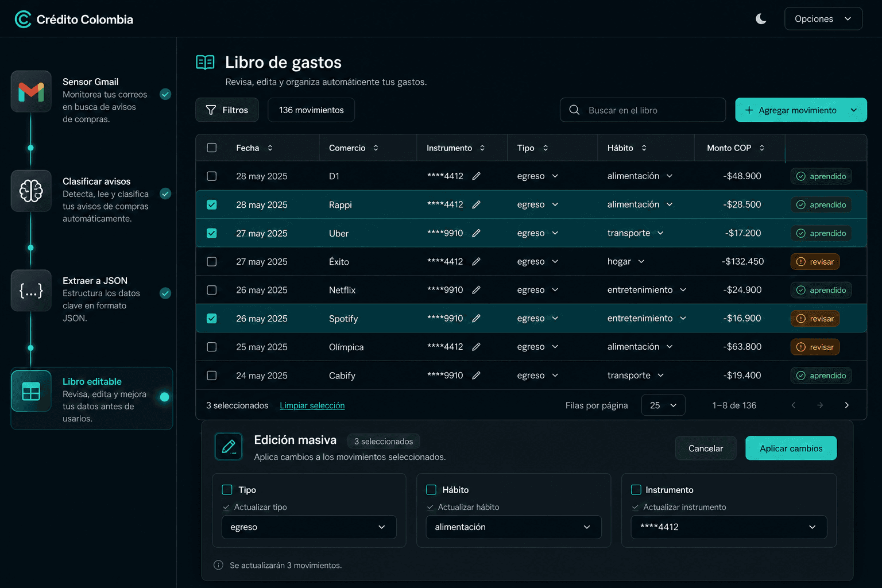The height and width of the screenshot is (588, 882).
Task: Select the Libro editable step
Action: click(x=92, y=399)
